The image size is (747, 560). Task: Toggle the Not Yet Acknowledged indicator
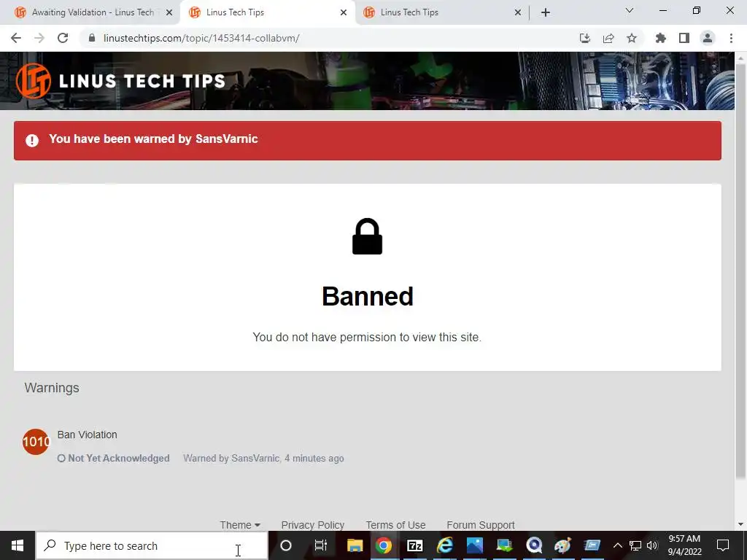(113, 458)
